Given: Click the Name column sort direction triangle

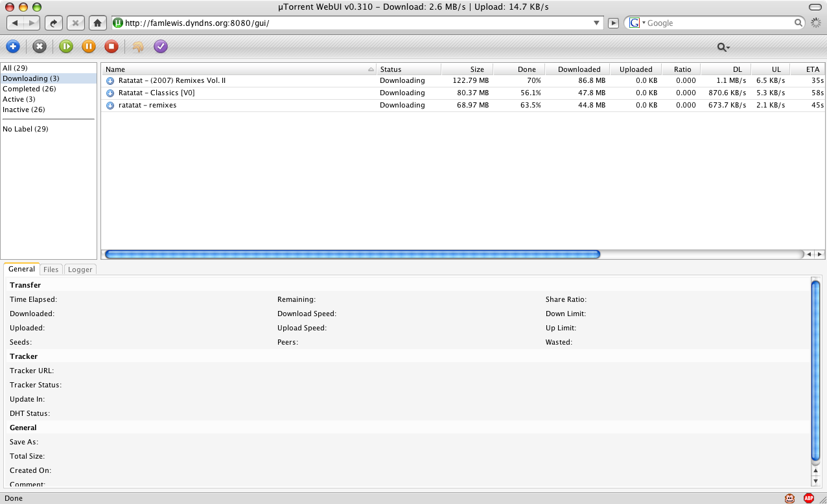Looking at the screenshot, I should (x=371, y=69).
